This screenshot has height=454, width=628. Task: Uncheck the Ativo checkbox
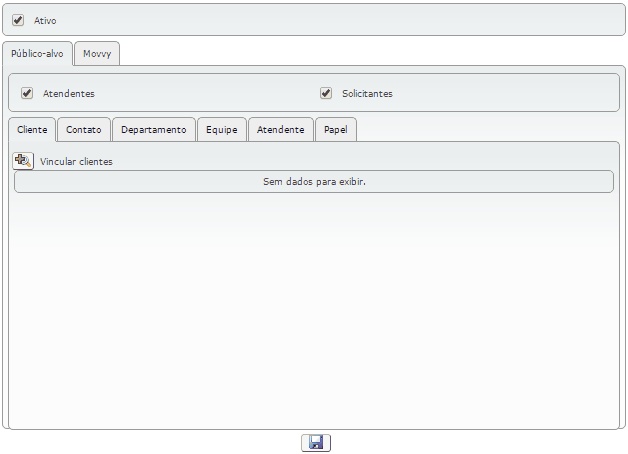click(18, 20)
